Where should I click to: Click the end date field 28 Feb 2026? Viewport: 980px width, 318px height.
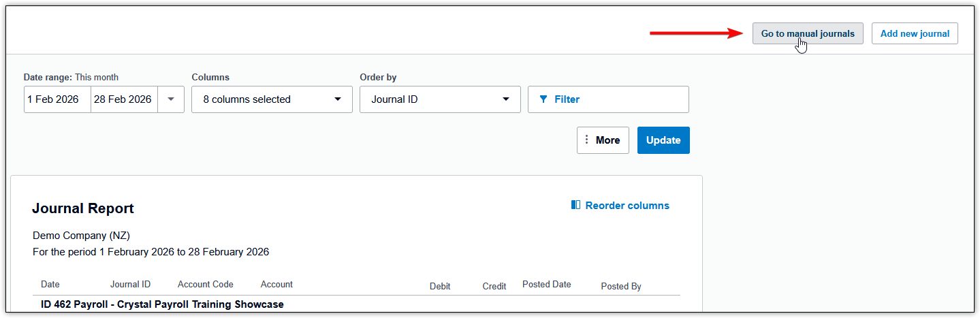124,99
